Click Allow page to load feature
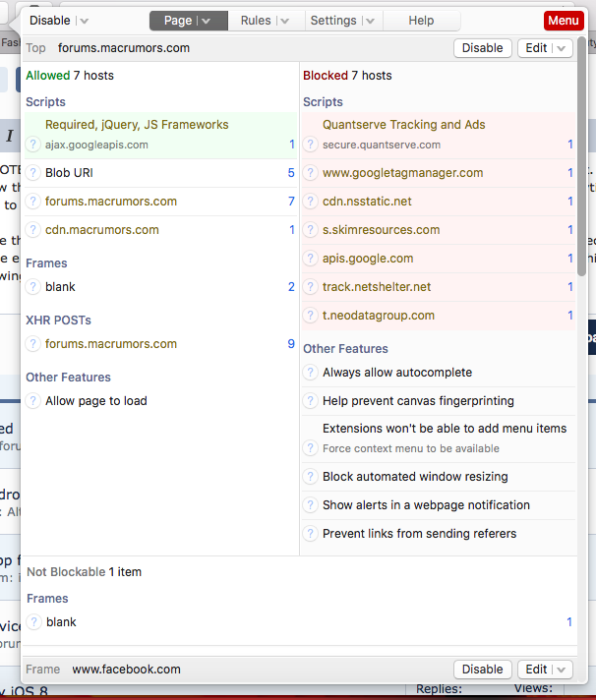Viewport: 596px width, 700px height. coord(160,401)
